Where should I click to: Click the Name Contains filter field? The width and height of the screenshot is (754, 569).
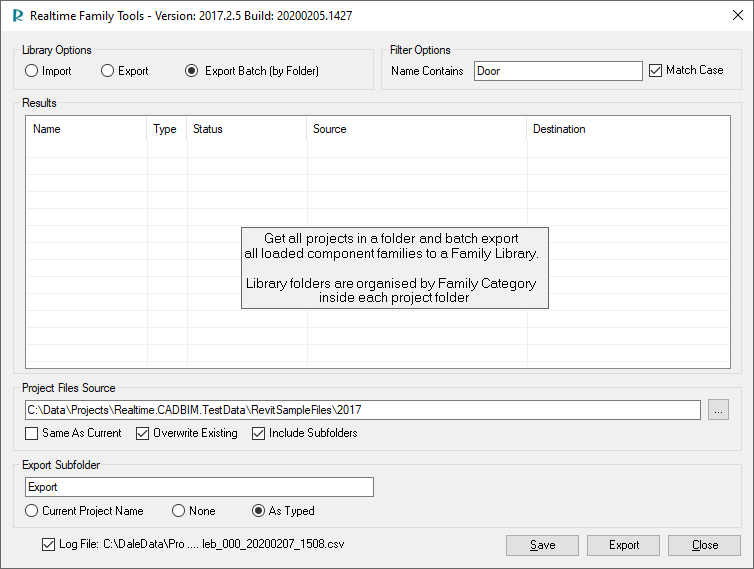click(x=558, y=71)
